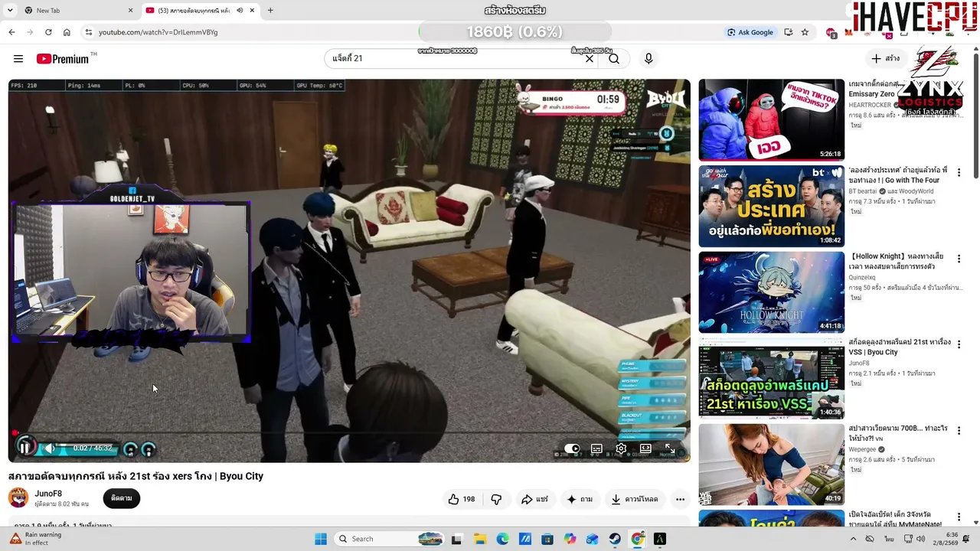The width and height of the screenshot is (980, 551).
Task: Open the Ask Google button
Action: (x=750, y=32)
